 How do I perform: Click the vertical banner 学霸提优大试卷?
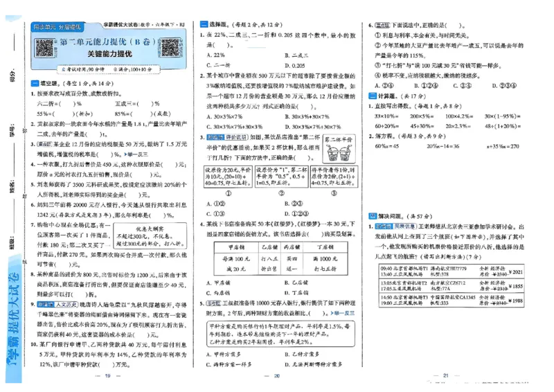click(15, 317)
